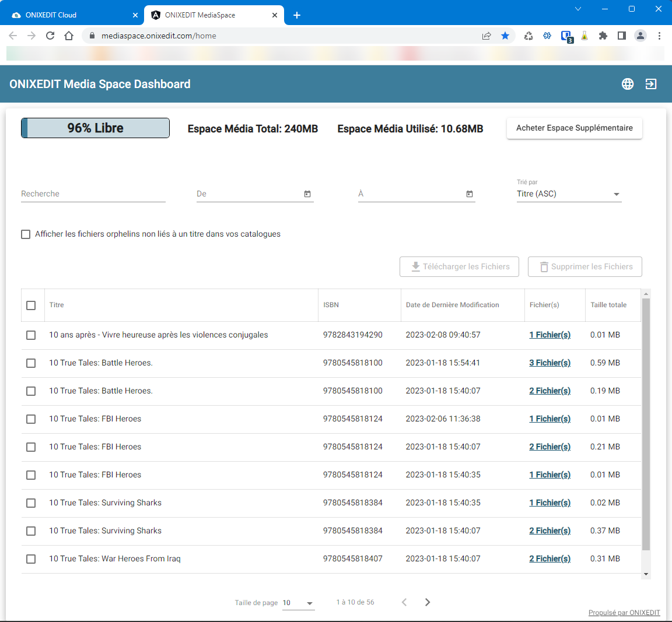The width and height of the screenshot is (672, 622).
Task: Click the logout icon in header
Action: [x=651, y=84]
